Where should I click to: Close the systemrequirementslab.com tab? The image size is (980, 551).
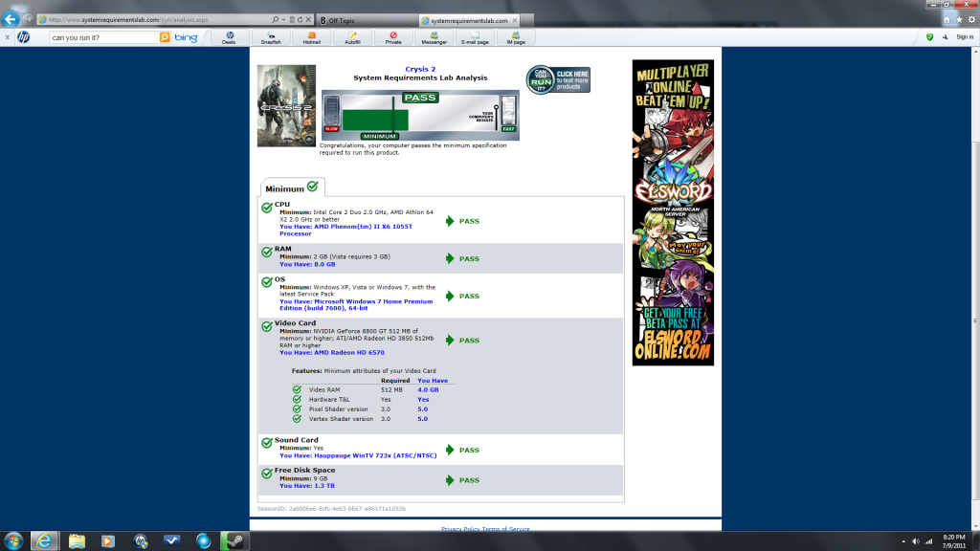coord(514,21)
